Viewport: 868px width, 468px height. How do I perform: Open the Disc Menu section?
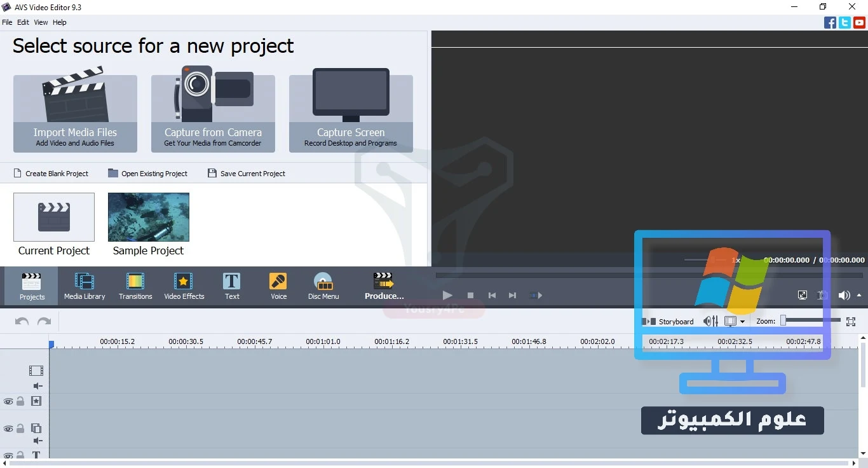(323, 286)
